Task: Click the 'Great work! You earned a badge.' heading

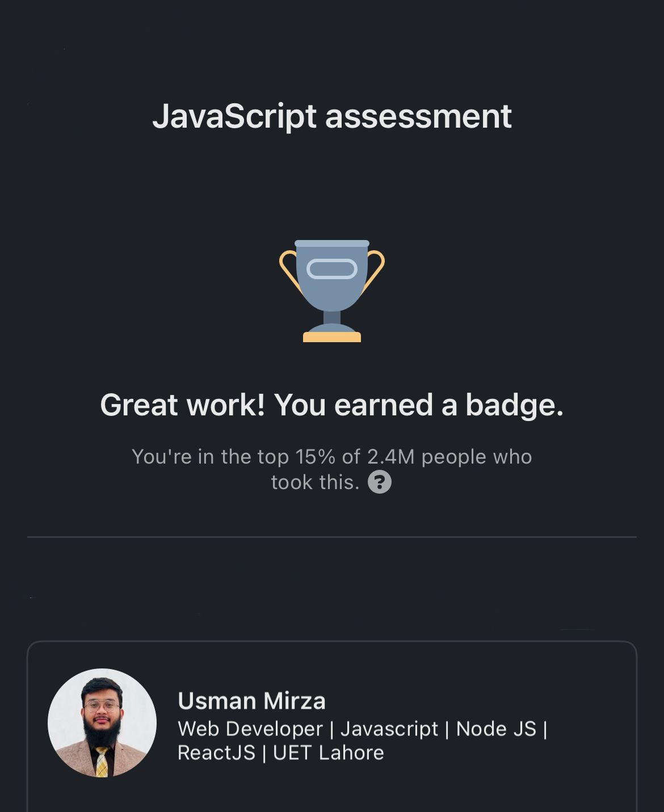Action: click(x=332, y=405)
